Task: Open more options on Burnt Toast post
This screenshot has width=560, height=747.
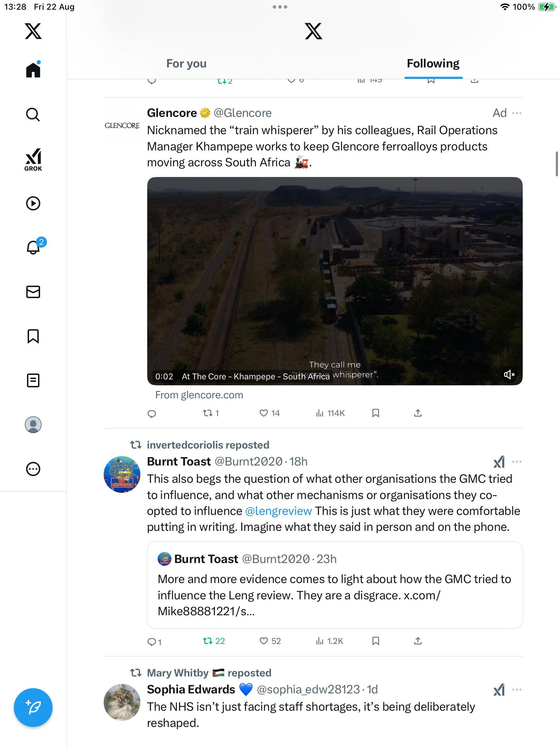Action: pyautogui.click(x=517, y=462)
